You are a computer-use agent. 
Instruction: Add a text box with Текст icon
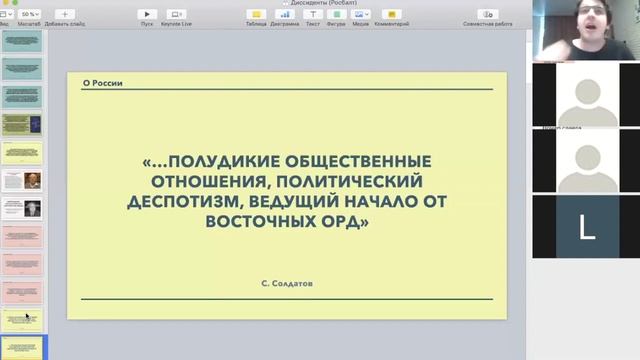313,14
